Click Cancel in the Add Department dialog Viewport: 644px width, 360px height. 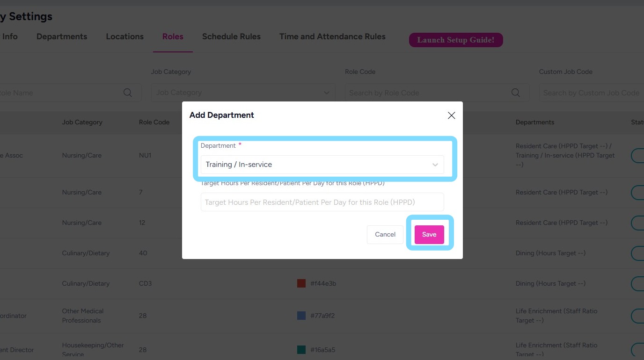pyautogui.click(x=385, y=235)
